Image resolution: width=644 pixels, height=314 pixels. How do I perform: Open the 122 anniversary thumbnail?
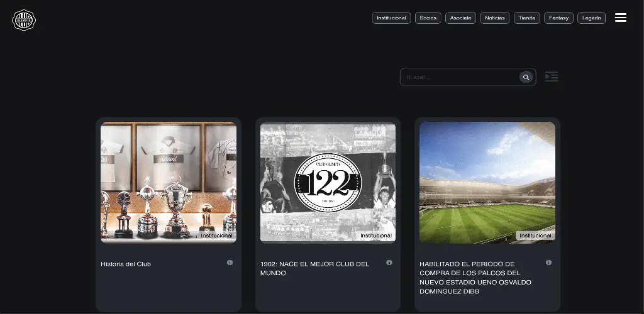[x=328, y=182]
